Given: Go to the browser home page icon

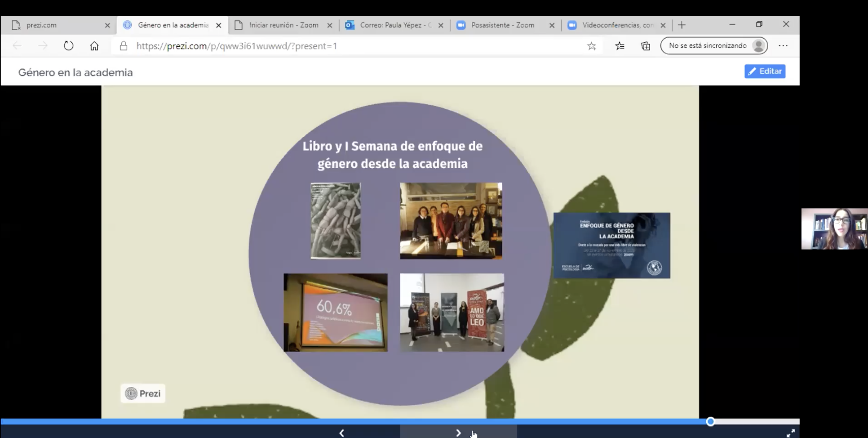Looking at the screenshot, I should [94, 46].
